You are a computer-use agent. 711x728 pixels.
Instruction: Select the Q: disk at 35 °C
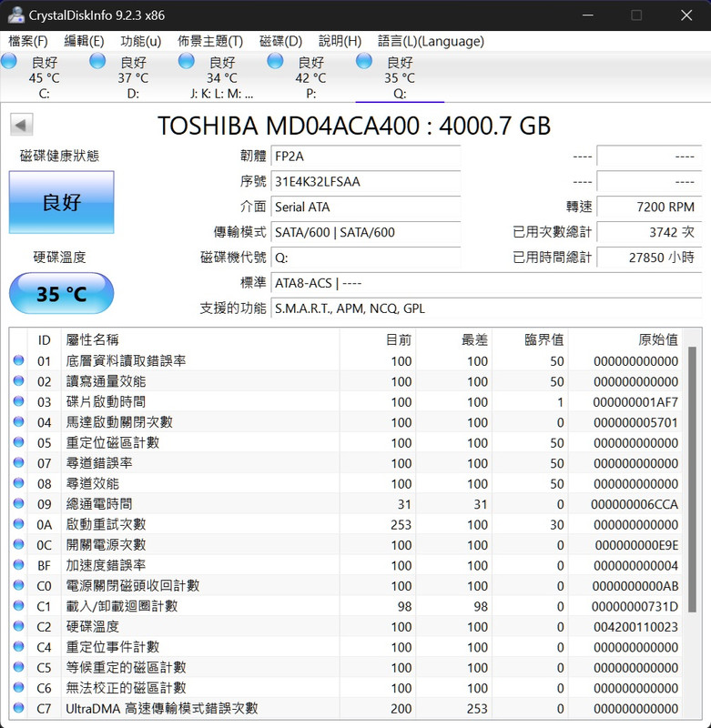(400, 76)
